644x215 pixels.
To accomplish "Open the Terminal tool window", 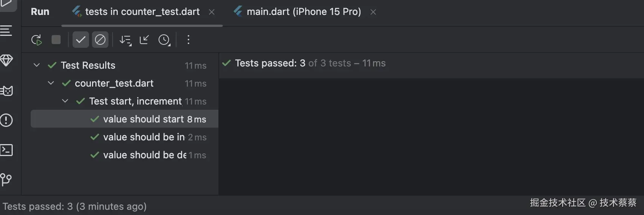I will 6,150.
